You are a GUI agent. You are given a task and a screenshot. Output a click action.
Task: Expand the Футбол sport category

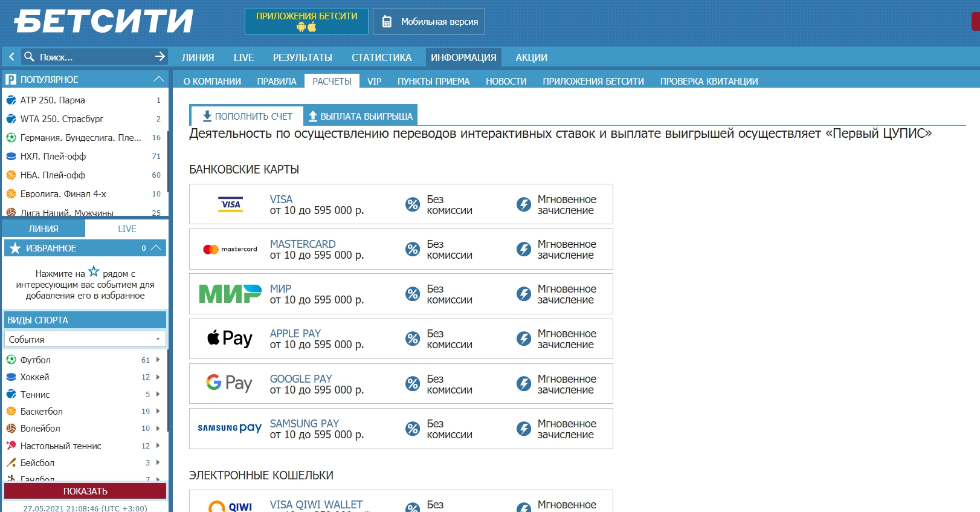[158, 360]
